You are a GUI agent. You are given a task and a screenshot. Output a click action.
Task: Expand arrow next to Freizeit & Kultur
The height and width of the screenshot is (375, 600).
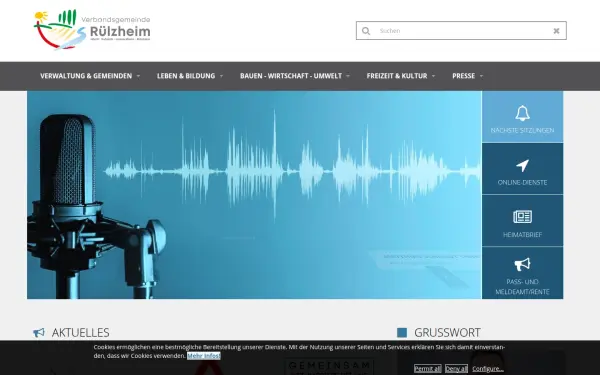click(x=434, y=76)
